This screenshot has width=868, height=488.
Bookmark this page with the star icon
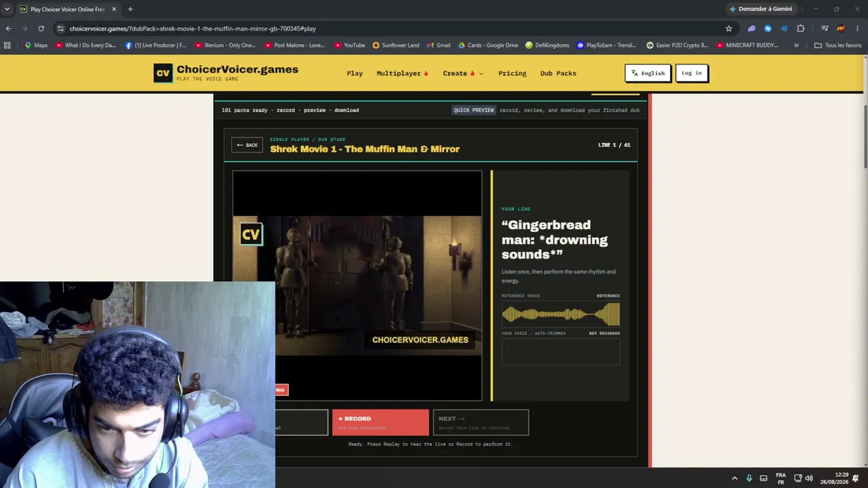coord(729,28)
